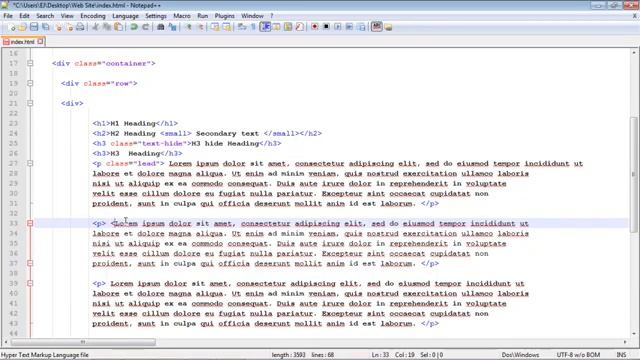This screenshot has height=360, width=640.
Task: Start macro recording with the red Record icon
Action: 314,27
